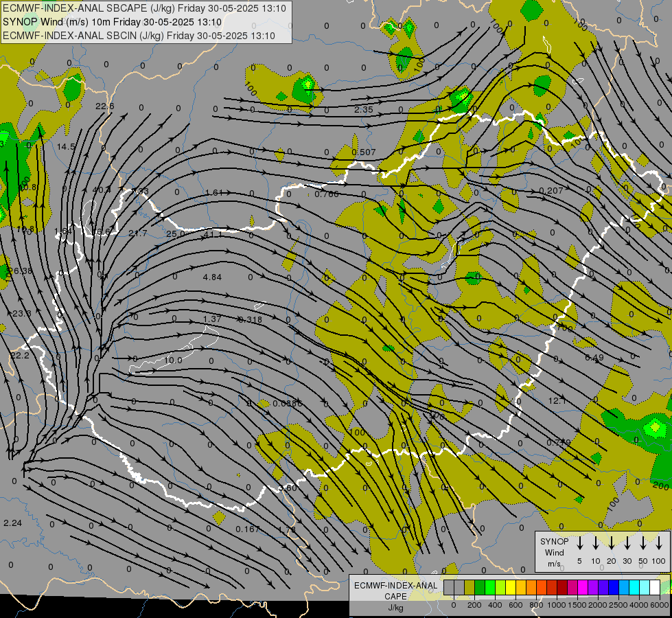
Task: Click the map value 0.507
Action: 363,152
